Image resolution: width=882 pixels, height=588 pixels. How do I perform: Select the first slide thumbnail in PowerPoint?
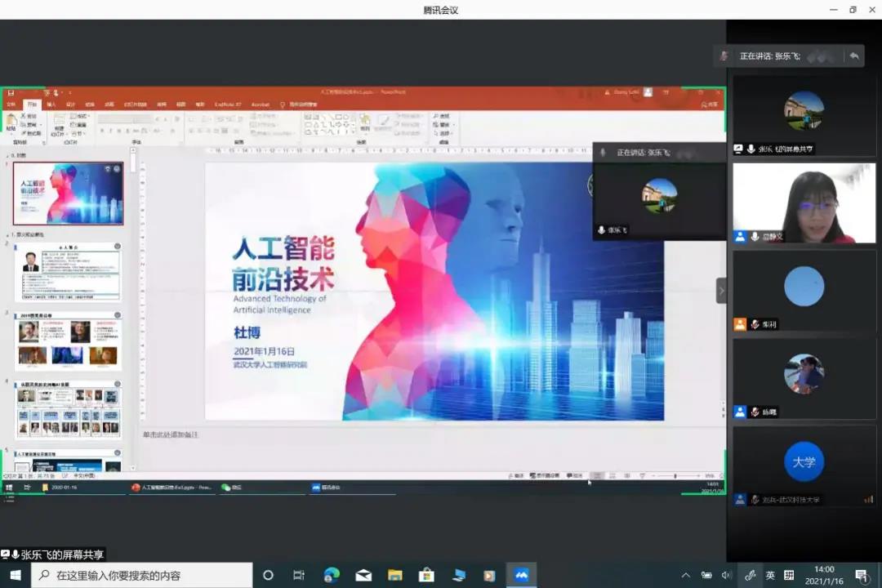(x=69, y=194)
